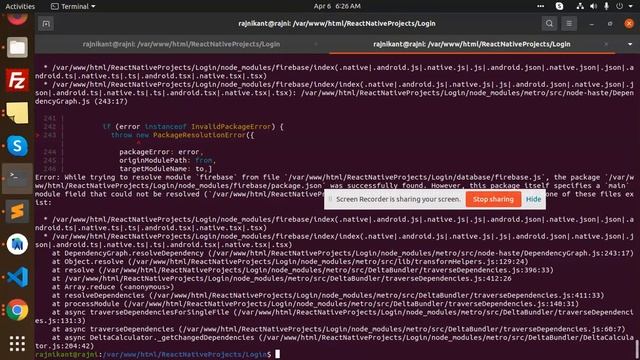
Task: Open the clock showing Apr 6 6:26 AM
Action: click(337, 6)
